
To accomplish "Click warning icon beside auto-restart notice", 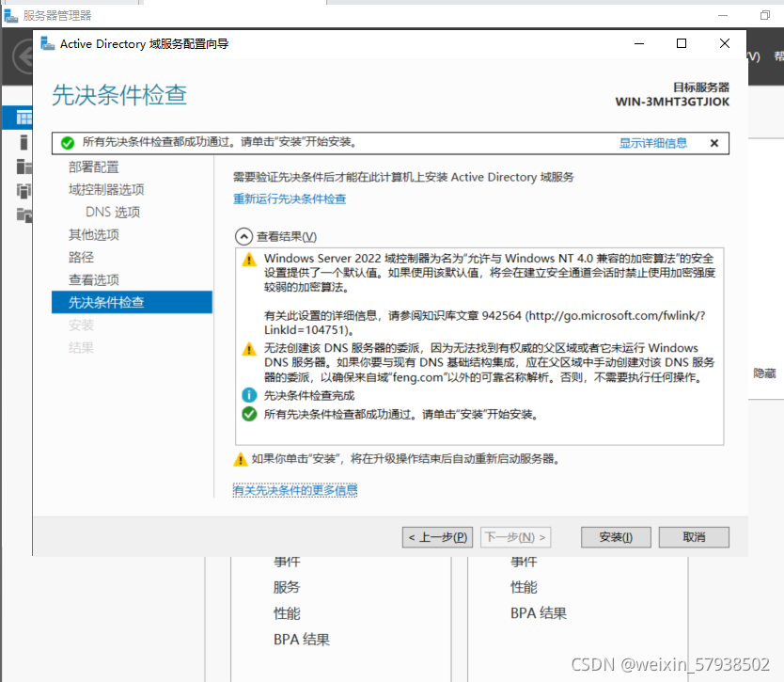I will point(241,459).
